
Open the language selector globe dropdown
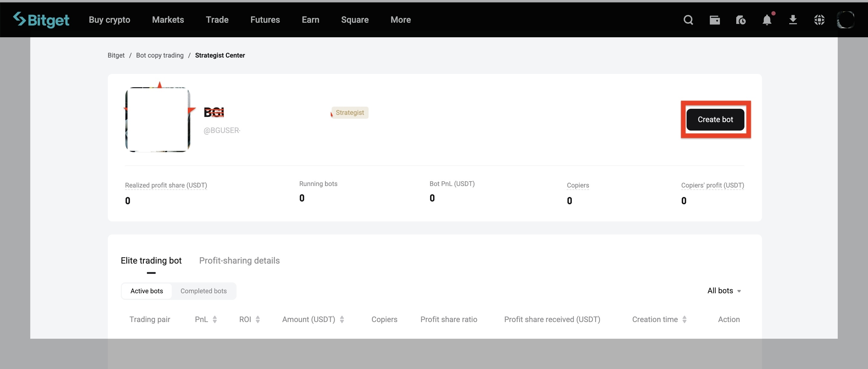point(820,20)
